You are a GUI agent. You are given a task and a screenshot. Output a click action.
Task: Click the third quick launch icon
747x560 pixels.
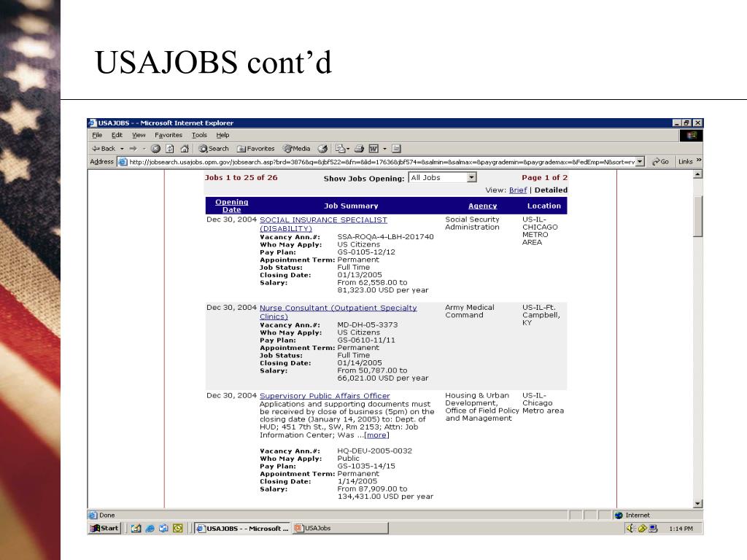click(x=163, y=528)
